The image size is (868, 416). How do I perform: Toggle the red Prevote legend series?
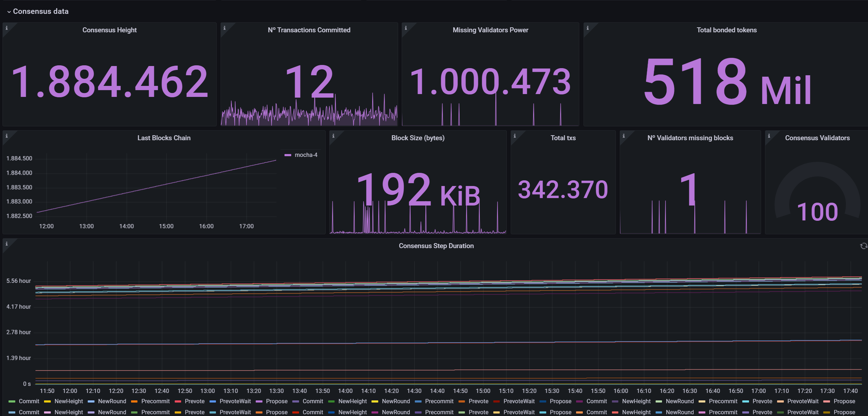point(194,401)
